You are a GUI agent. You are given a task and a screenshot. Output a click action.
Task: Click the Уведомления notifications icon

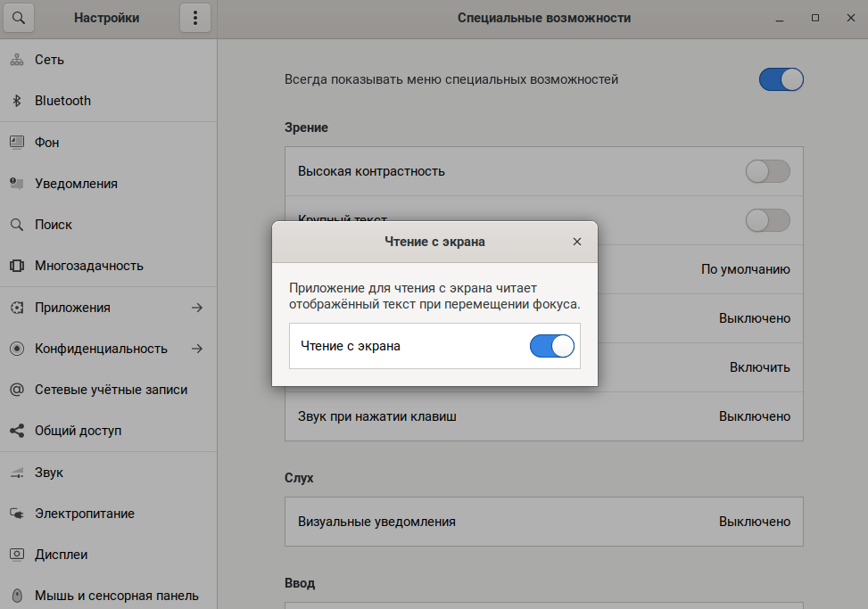point(16,184)
